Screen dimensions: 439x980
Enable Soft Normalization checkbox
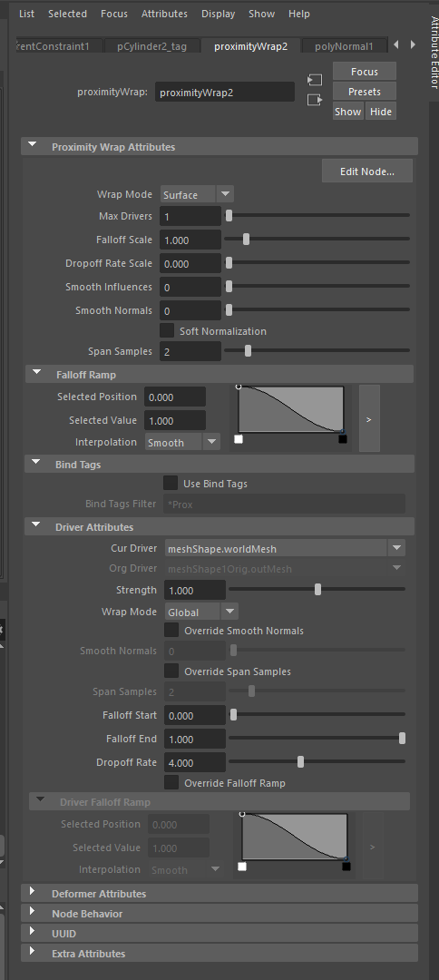(167, 330)
